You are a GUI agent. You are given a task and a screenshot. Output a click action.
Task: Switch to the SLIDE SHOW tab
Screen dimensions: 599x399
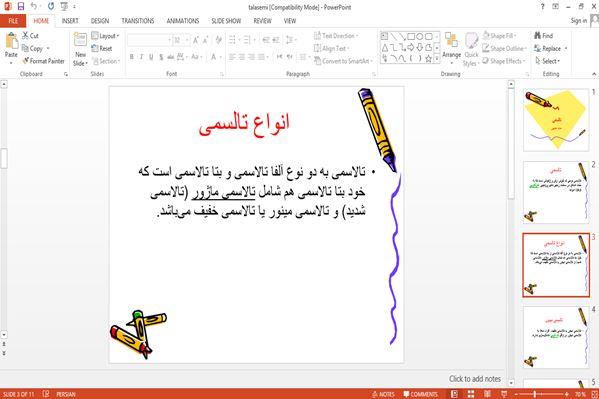[x=226, y=21]
